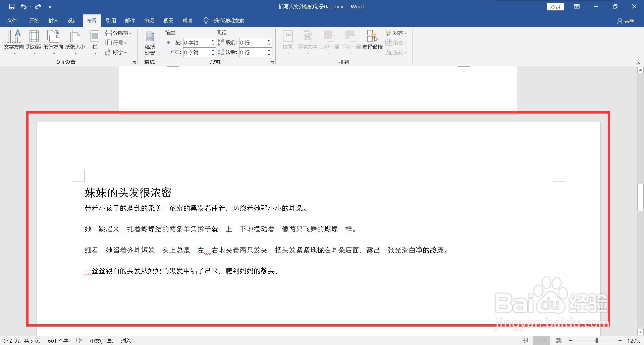
Task: Expand the 旋转 dropdown
Action: [397, 52]
